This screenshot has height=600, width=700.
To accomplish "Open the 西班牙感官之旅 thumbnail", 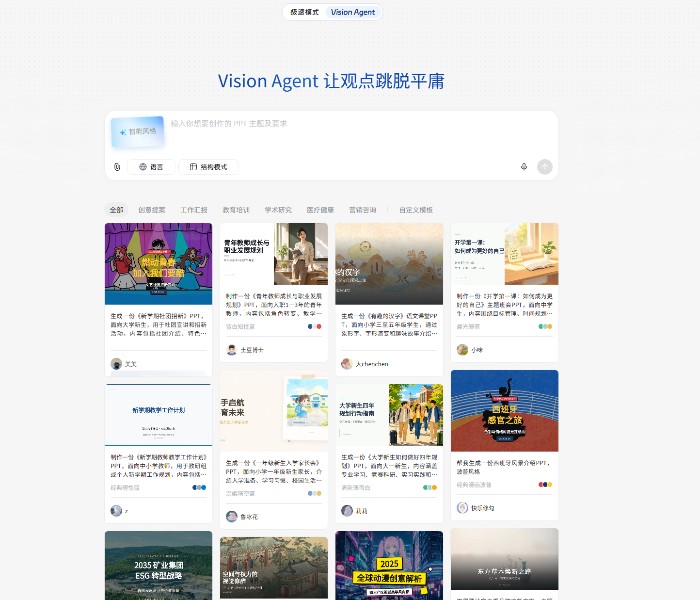I will (x=505, y=411).
